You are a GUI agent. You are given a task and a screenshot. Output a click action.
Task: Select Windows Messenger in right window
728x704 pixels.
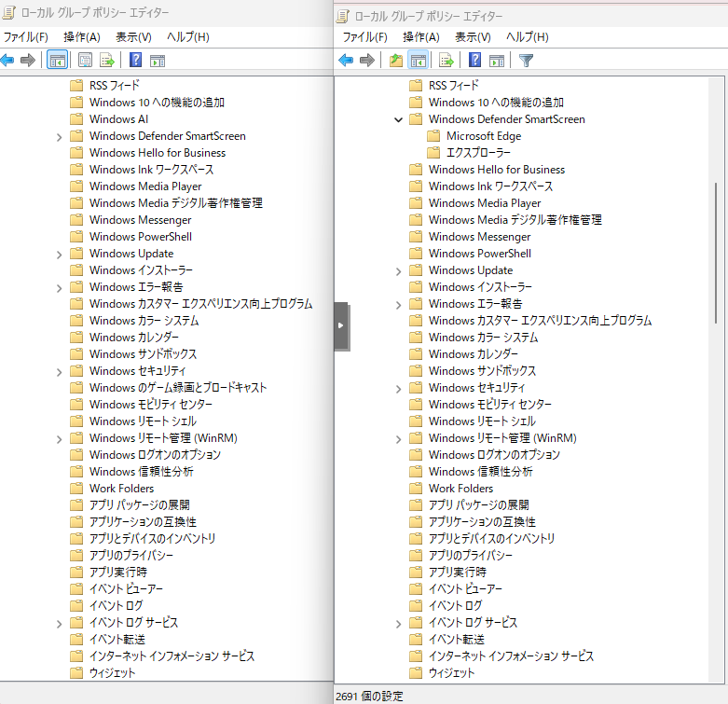tap(480, 237)
